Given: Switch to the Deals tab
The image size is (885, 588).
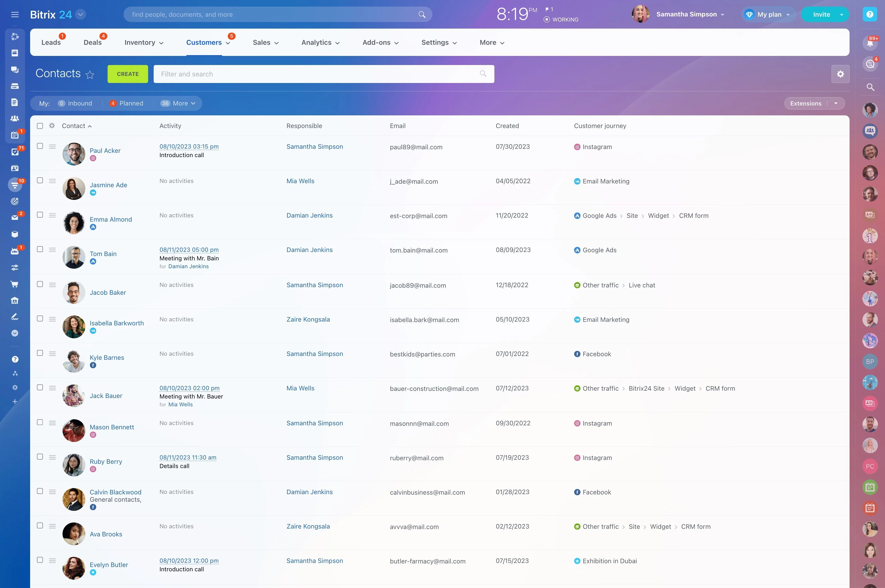Looking at the screenshot, I should pyautogui.click(x=92, y=42).
